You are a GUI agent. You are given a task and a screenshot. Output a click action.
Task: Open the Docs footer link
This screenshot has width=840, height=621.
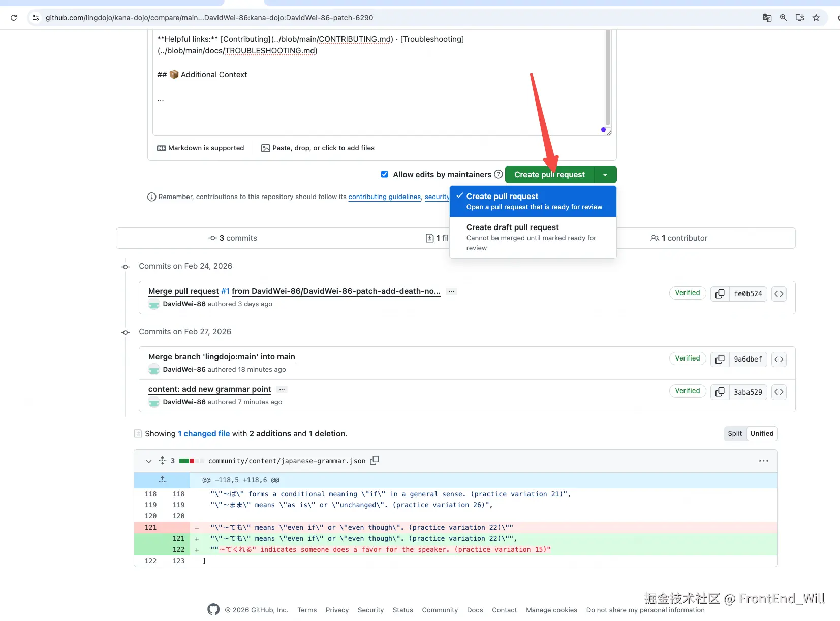click(x=475, y=610)
